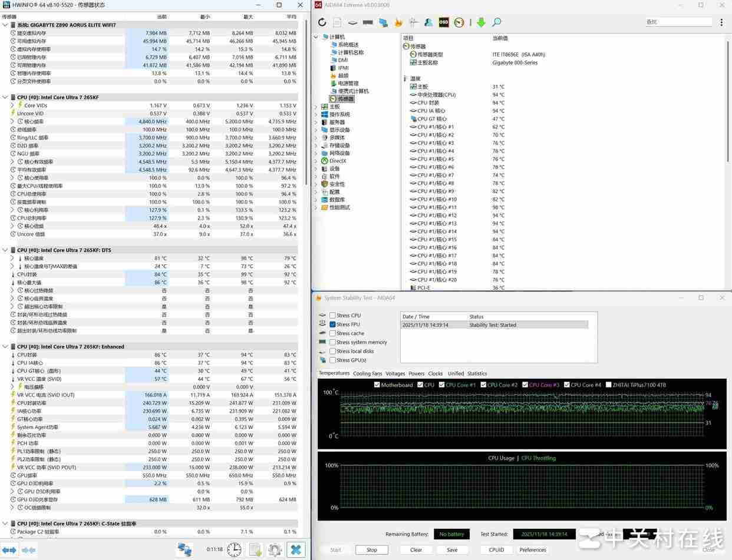Click the green download arrow icon
732x560 pixels.
click(481, 22)
